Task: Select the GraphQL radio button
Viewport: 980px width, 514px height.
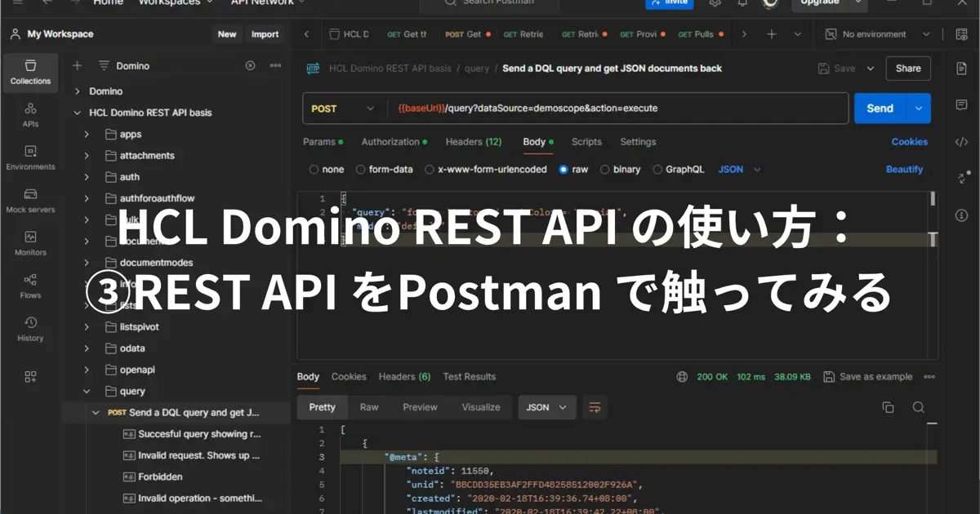Action: pyautogui.click(x=657, y=170)
